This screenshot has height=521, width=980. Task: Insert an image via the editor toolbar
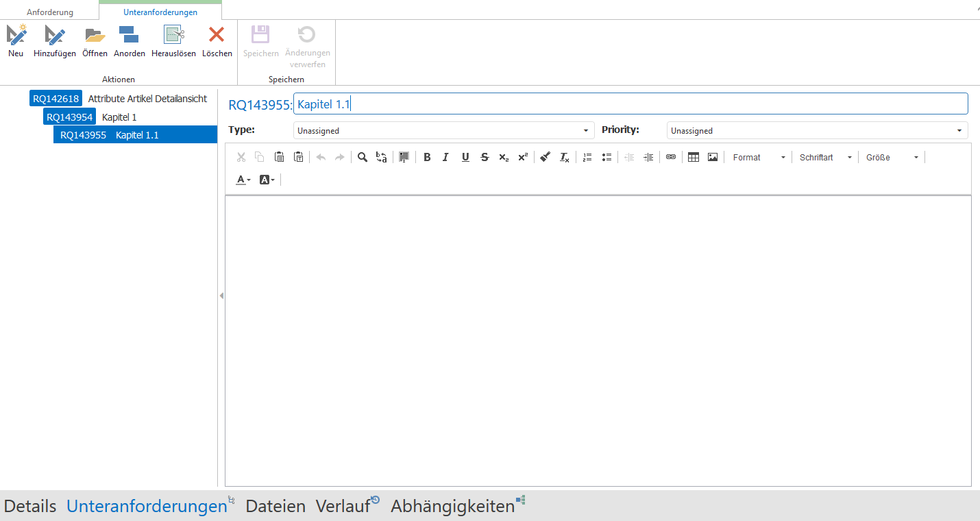click(713, 157)
